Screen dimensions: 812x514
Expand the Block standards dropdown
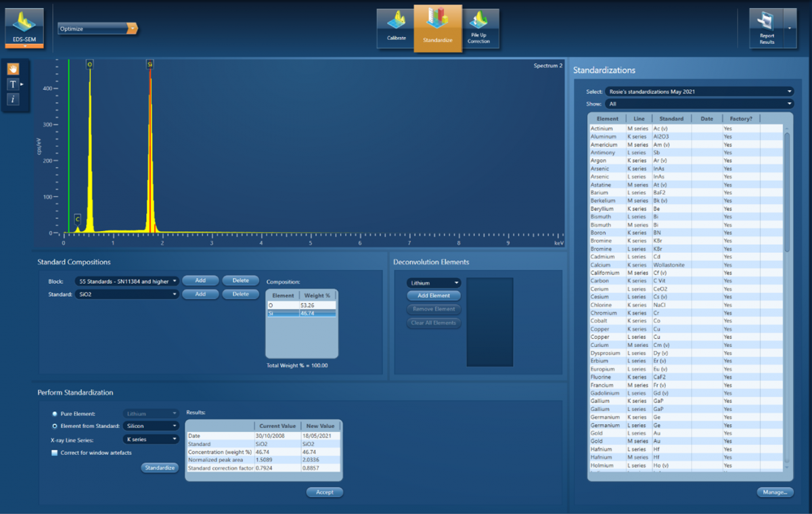pos(128,281)
